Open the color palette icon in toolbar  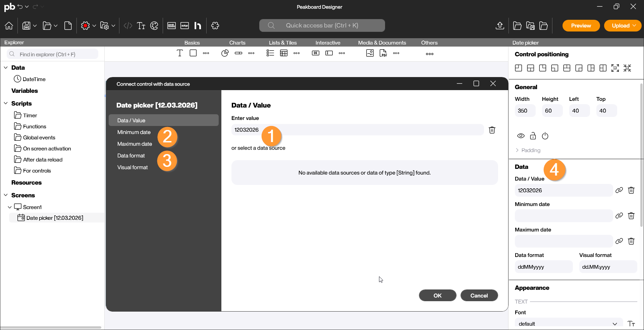(x=154, y=26)
